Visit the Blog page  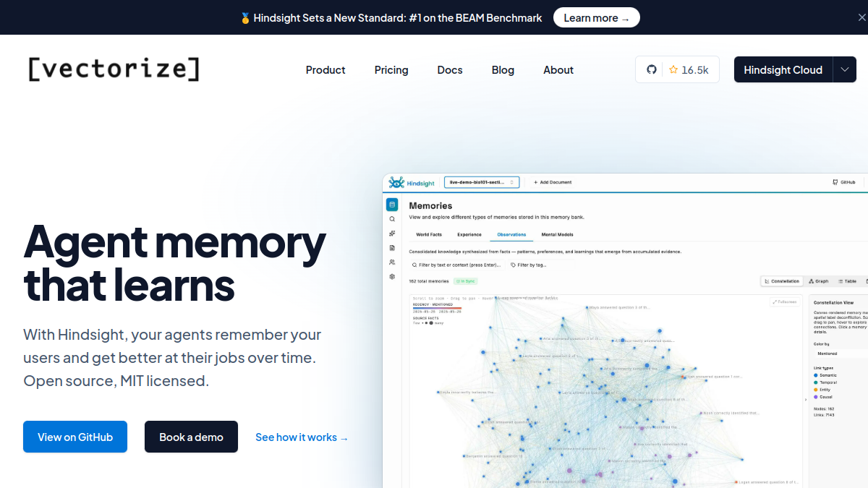tap(503, 70)
